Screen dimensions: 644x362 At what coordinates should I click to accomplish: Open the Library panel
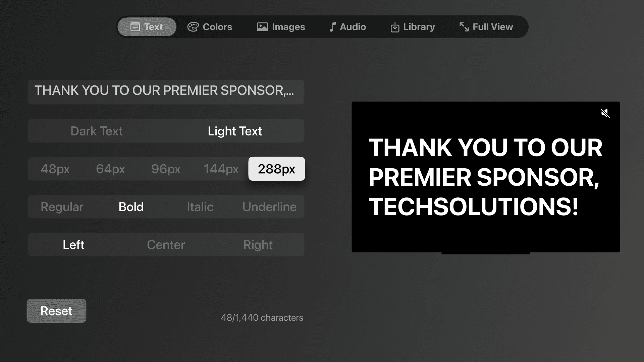pos(412,27)
